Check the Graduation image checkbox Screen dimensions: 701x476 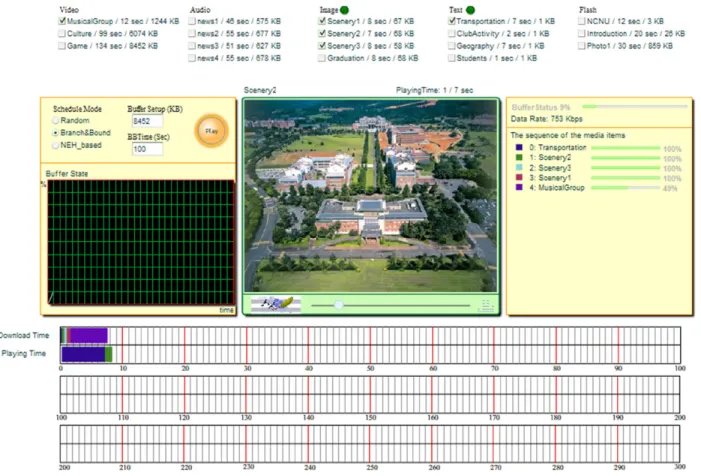[x=321, y=58]
